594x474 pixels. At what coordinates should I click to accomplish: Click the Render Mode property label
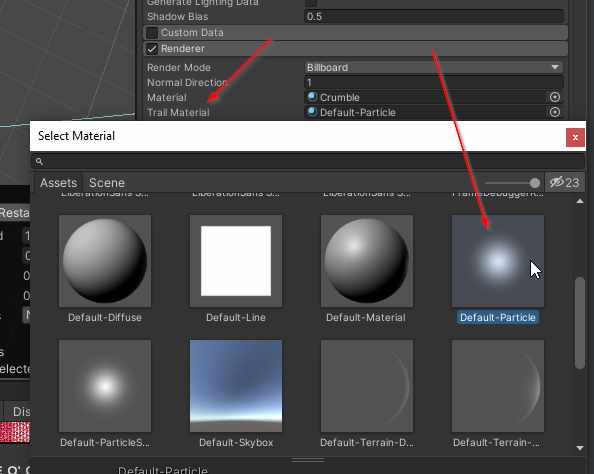click(178, 67)
